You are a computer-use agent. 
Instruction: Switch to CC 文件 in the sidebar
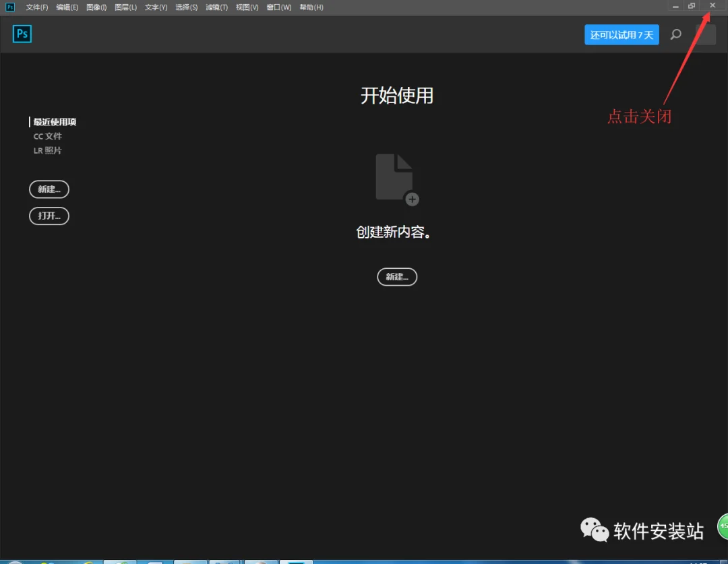coord(47,137)
